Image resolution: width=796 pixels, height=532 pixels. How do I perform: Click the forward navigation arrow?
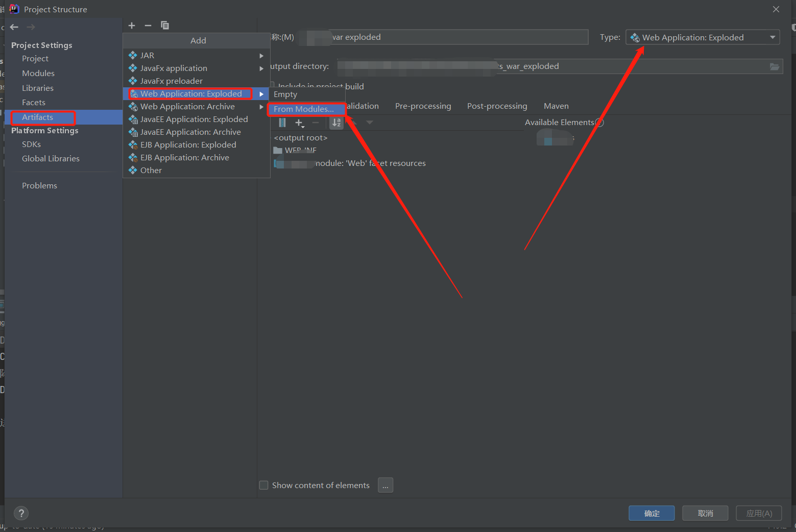coord(31,27)
